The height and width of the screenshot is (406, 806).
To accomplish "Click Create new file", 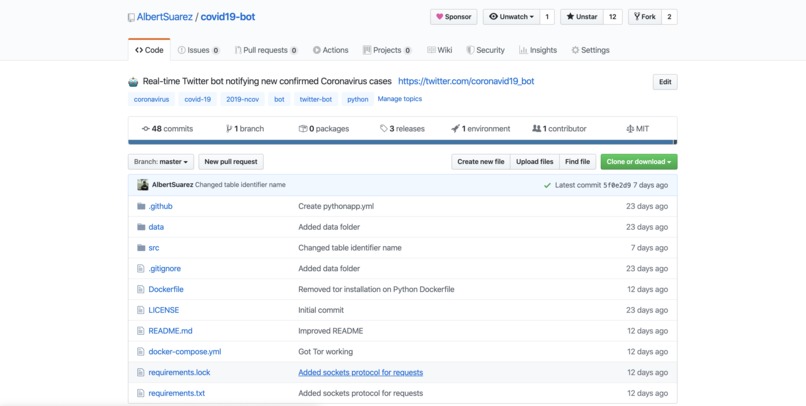I will [481, 161].
